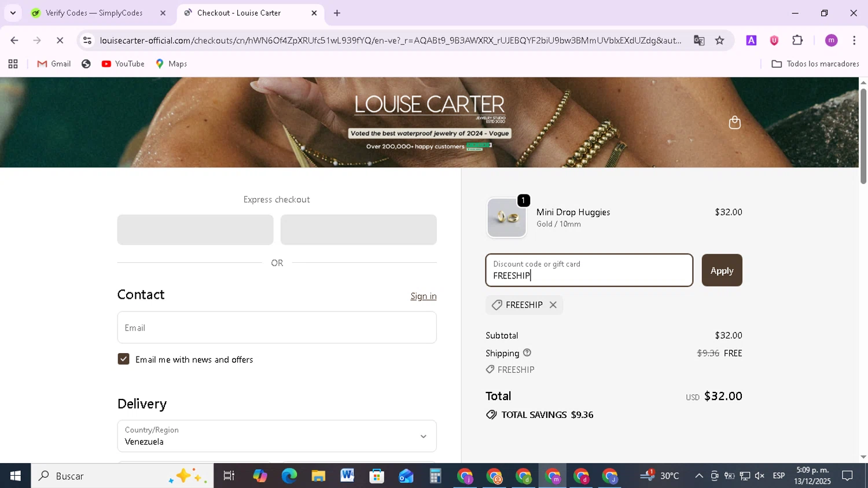Click the address bar URL

tap(391, 40)
